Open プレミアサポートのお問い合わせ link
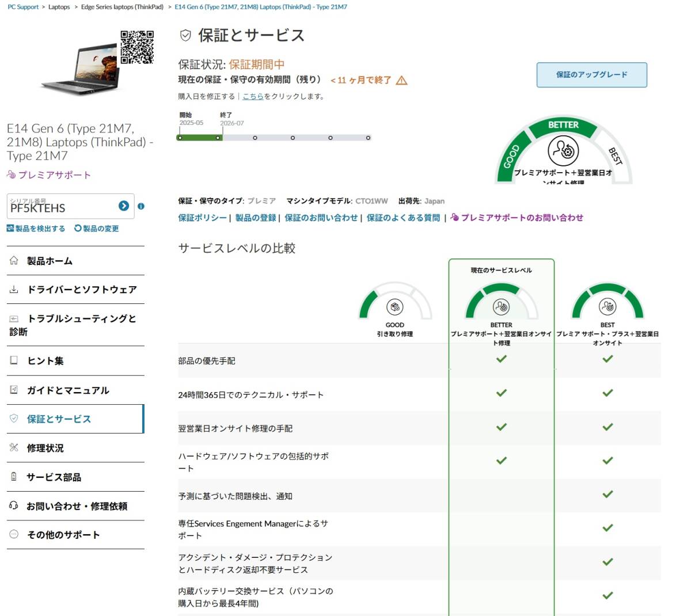The image size is (691, 616). click(517, 218)
